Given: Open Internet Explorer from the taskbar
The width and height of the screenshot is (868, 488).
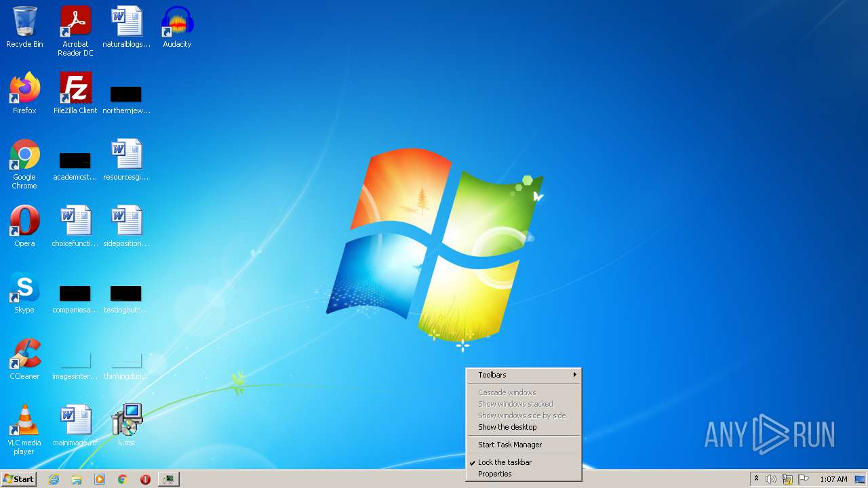Looking at the screenshot, I should [x=54, y=479].
